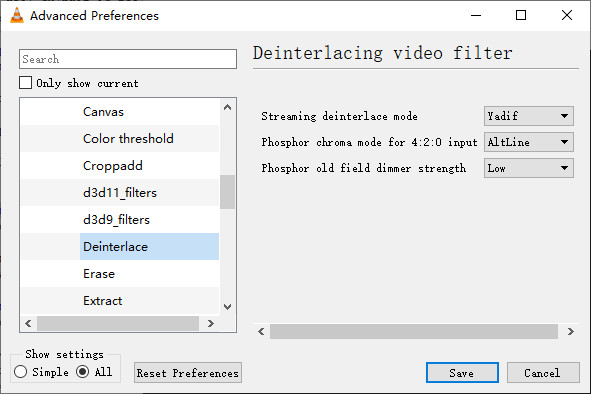Select Color threshold in the list
This screenshot has width=591, height=394.
128,138
